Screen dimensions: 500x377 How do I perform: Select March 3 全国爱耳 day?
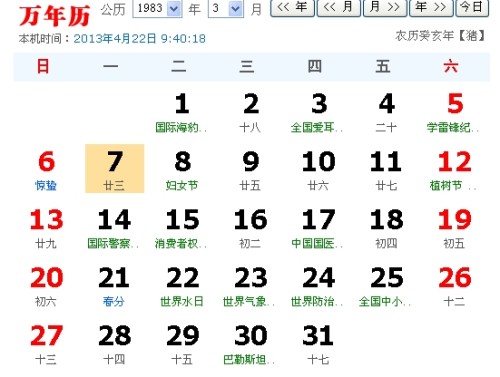(318, 112)
